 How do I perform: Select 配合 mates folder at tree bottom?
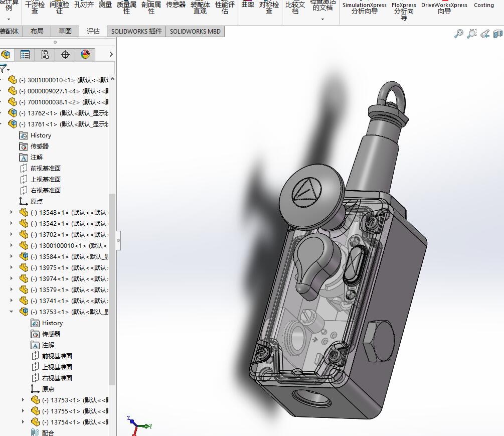point(43,433)
